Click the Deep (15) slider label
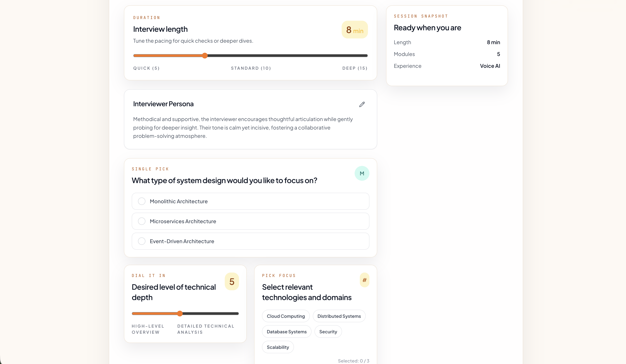 click(354, 68)
